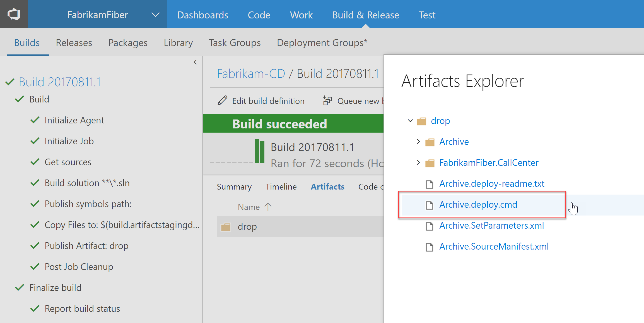This screenshot has height=323, width=644.
Task: Select Build 20170811.1 in the tree
Action: (x=60, y=82)
